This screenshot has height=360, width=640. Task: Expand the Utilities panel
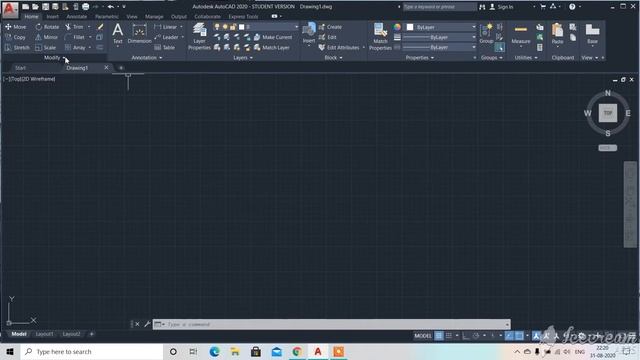click(526, 58)
